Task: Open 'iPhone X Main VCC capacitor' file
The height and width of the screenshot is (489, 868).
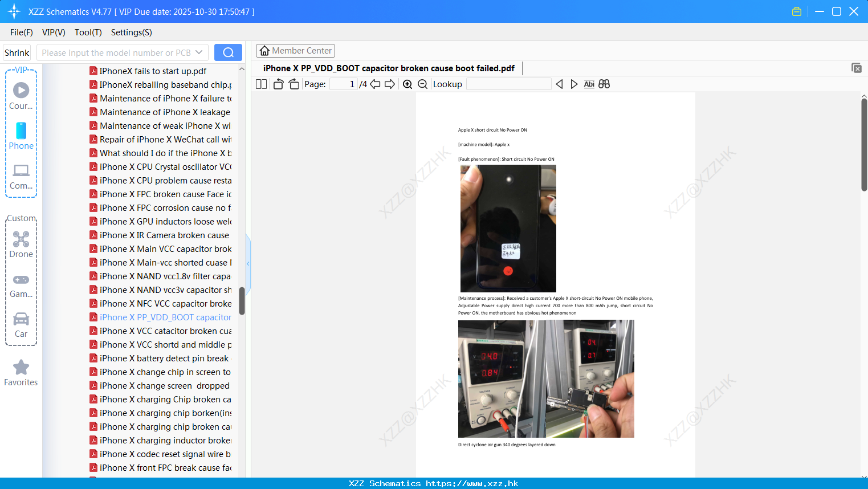Action: click(160, 249)
